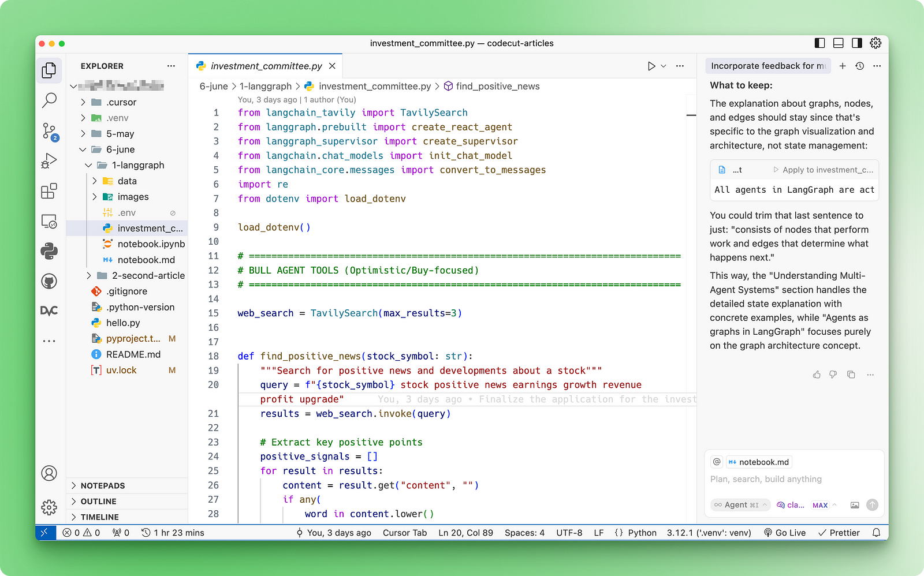
Task: Expand the TIMELINE section
Action: (127, 517)
